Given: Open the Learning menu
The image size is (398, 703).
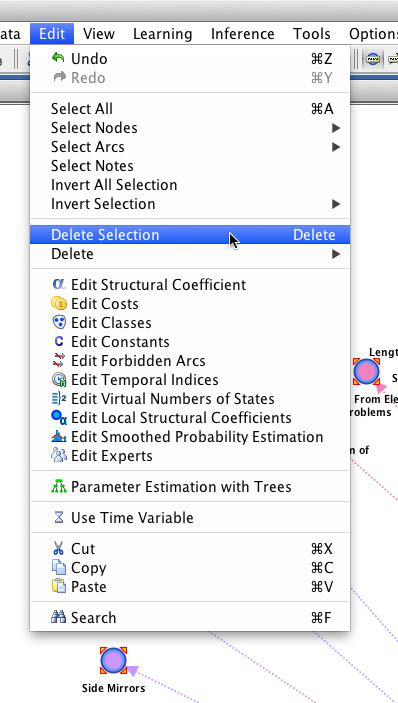Looking at the screenshot, I should click(163, 34).
